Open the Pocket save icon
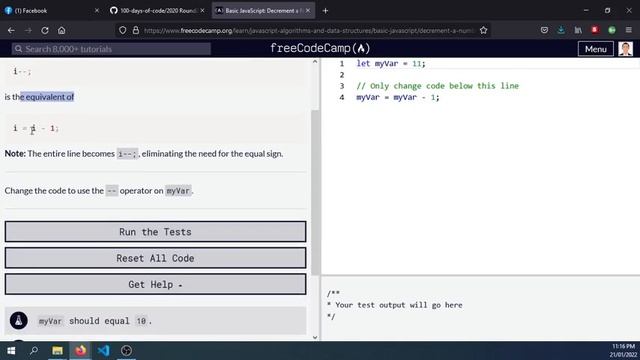This screenshot has width=640, height=360. tap(544, 30)
